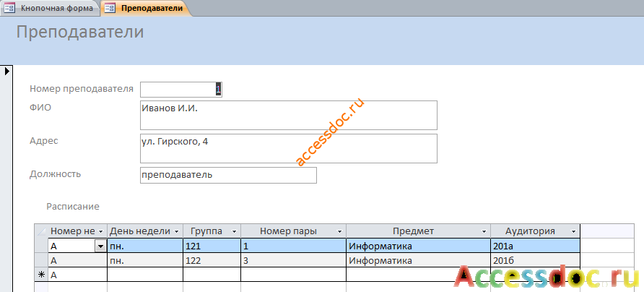The height and width of the screenshot is (292, 644).
Task: Select the first schedule row via its row selector
Action: 41,246
